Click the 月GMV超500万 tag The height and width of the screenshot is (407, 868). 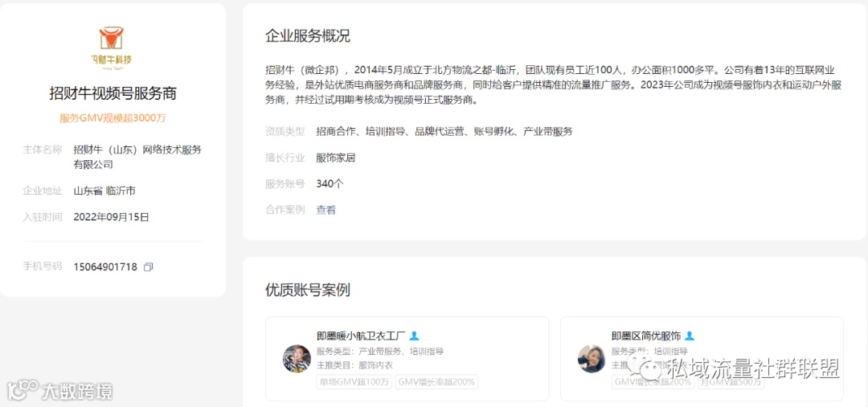point(731,381)
